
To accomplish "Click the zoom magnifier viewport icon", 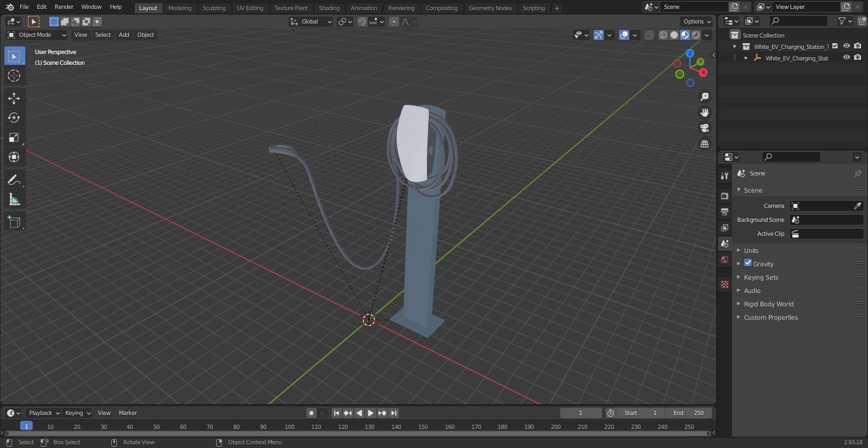I will (704, 97).
